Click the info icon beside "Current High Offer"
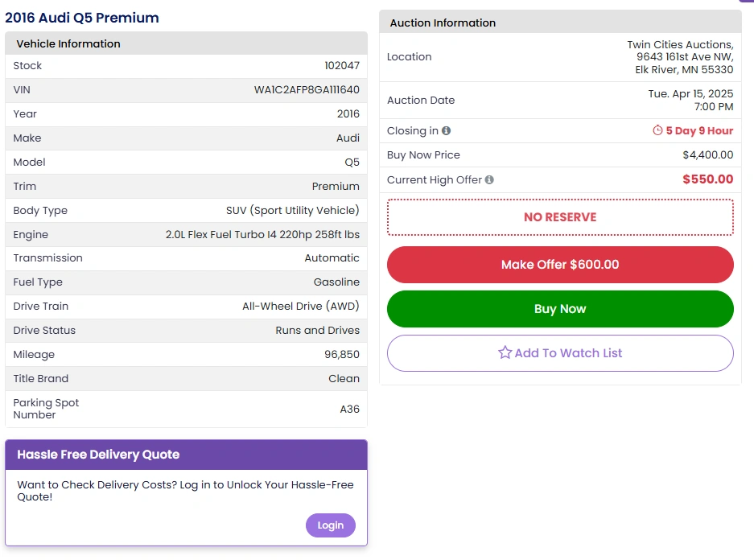Image resolution: width=754 pixels, height=560 pixels. tap(489, 180)
